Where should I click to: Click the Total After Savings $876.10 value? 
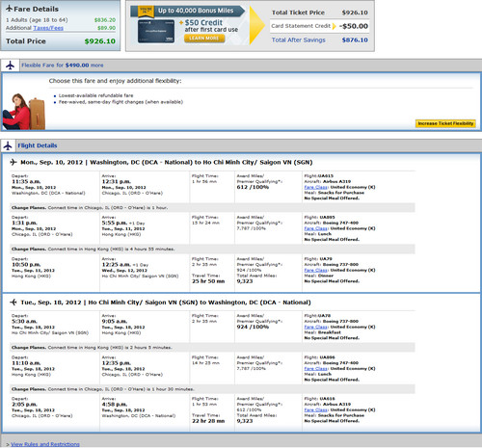click(x=355, y=40)
